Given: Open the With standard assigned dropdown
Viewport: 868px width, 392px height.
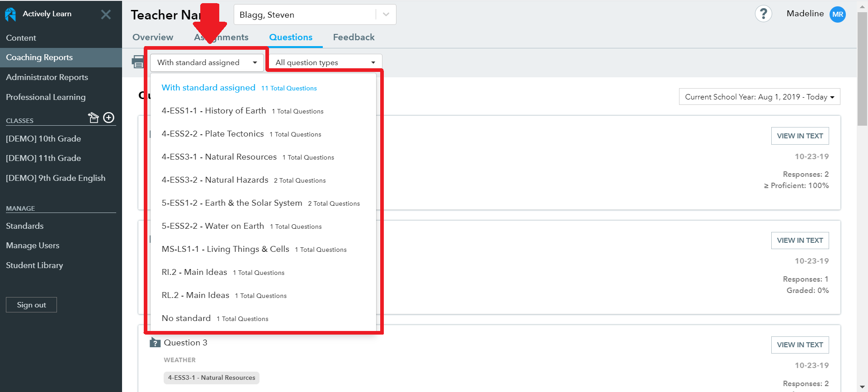Looking at the screenshot, I should (207, 62).
